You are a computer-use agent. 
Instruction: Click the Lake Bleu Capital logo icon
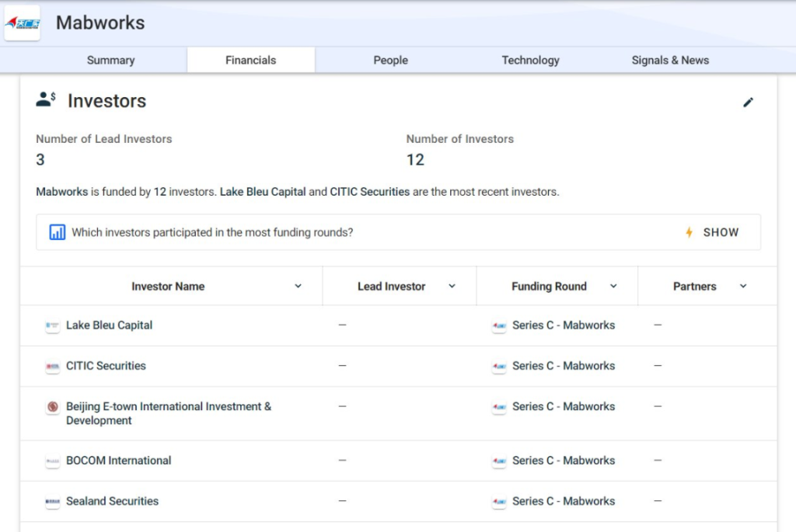click(52, 325)
